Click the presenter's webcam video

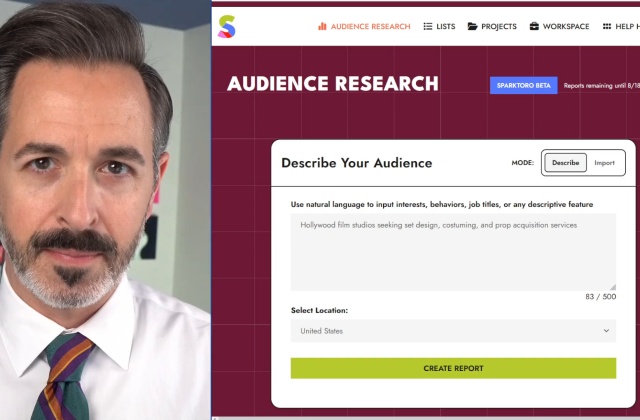105,210
